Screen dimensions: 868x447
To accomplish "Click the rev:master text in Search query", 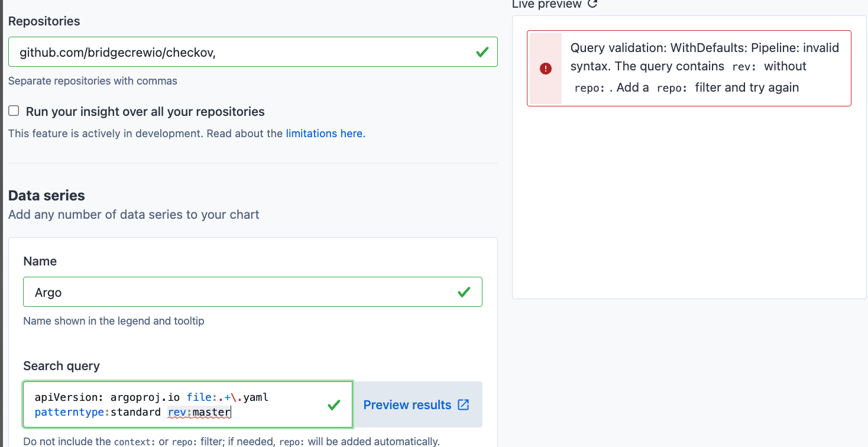I will (199, 412).
